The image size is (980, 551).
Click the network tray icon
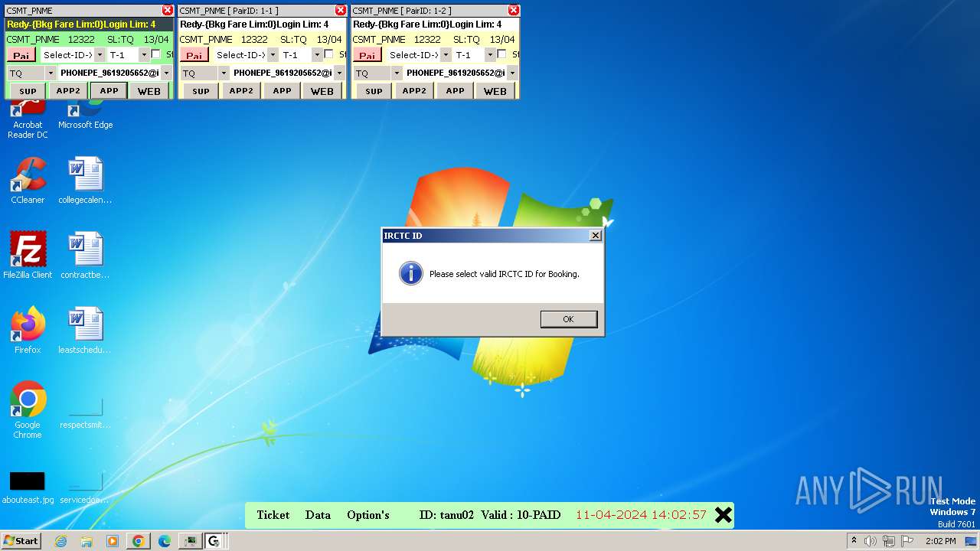click(x=889, y=541)
